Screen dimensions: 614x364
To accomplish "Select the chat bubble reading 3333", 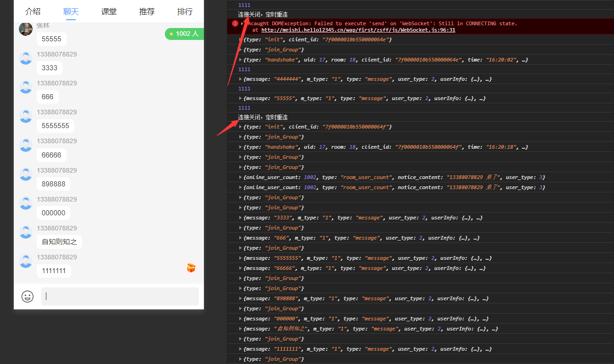I will [50, 68].
